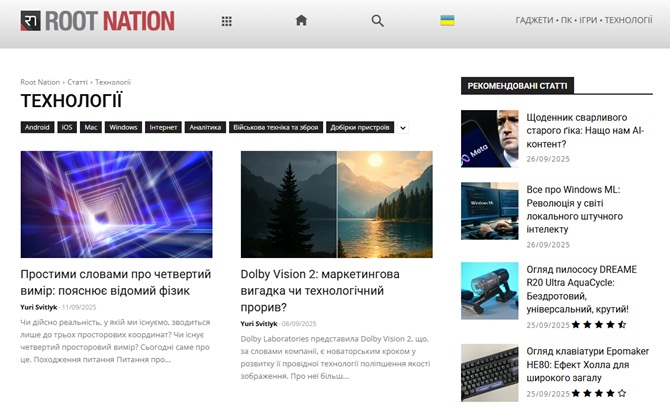Select the Android category tag

coord(37,127)
